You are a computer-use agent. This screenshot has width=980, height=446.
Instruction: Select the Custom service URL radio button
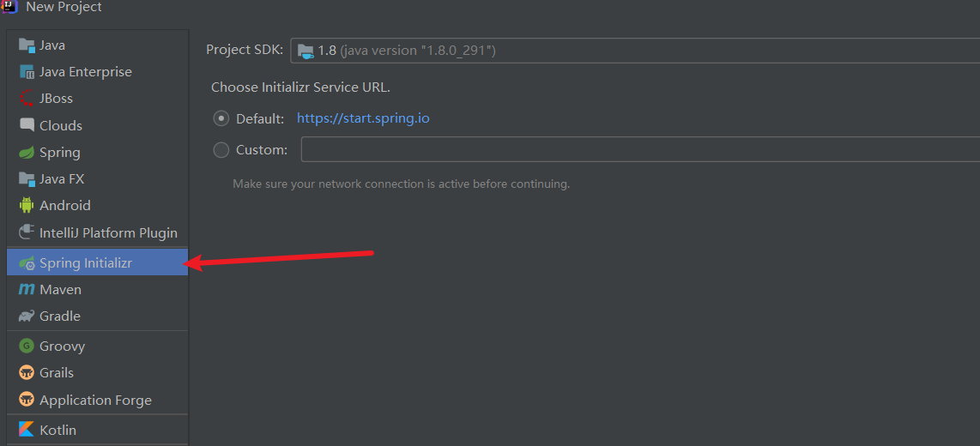coord(221,150)
